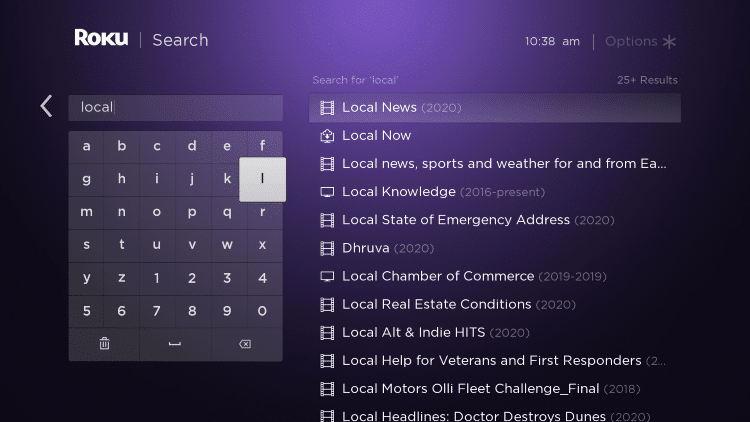Select the Local News (2020) result
750x422 pixels.
coord(495,108)
